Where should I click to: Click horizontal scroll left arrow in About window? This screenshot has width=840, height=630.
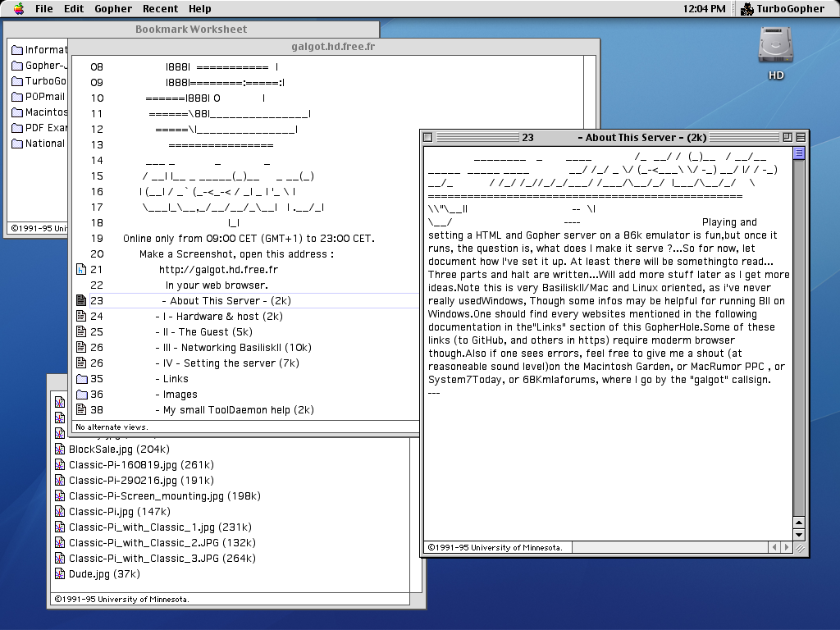(774, 547)
